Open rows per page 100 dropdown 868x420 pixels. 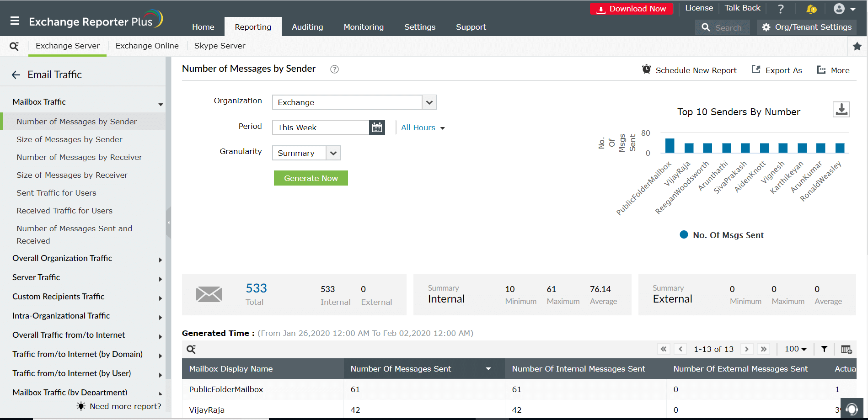(x=796, y=349)
